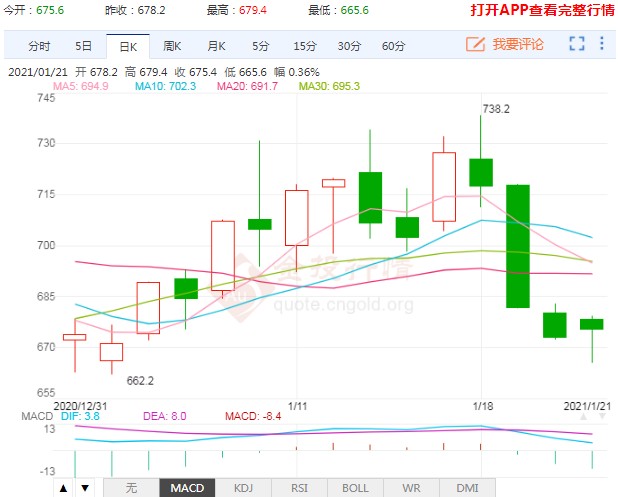Click the 662.2 low price label
Screen dimensions: 618x497
(x=140, y=381)
